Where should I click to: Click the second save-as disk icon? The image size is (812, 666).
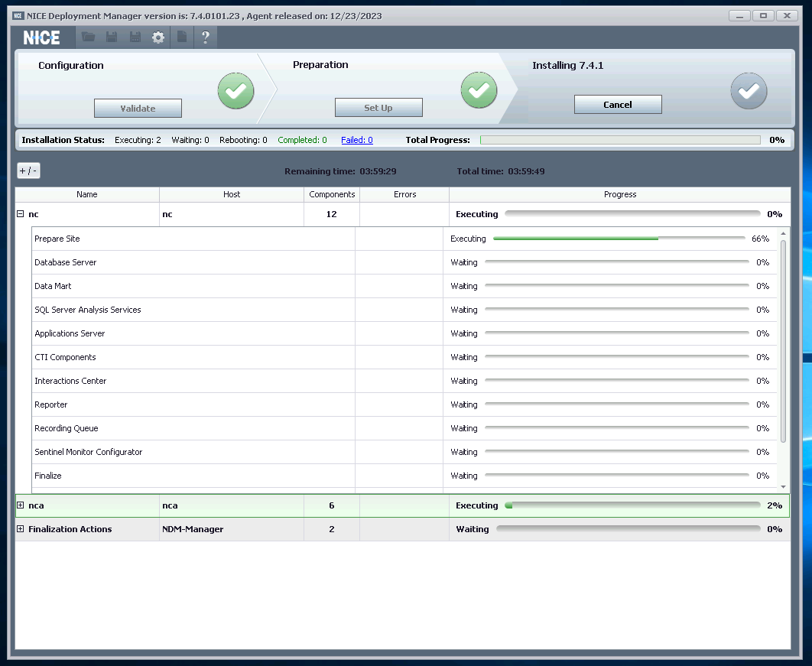pos(135,37)
